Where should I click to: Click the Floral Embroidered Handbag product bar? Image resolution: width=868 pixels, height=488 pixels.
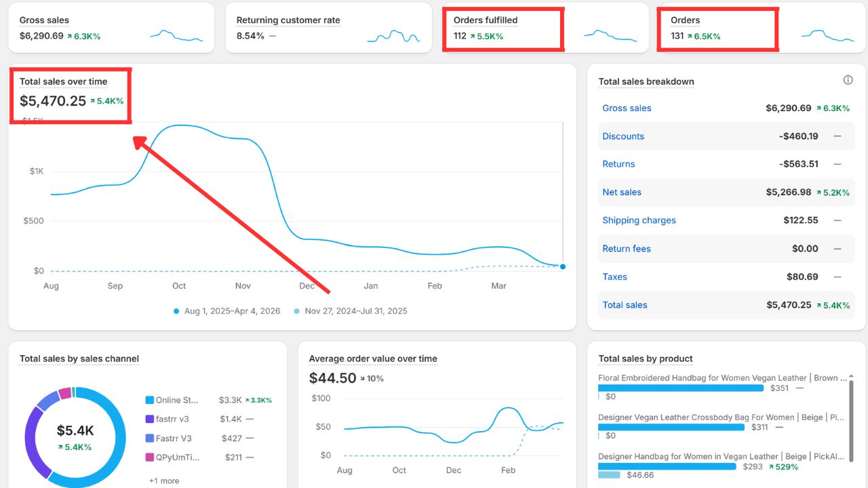pos(681,388)
